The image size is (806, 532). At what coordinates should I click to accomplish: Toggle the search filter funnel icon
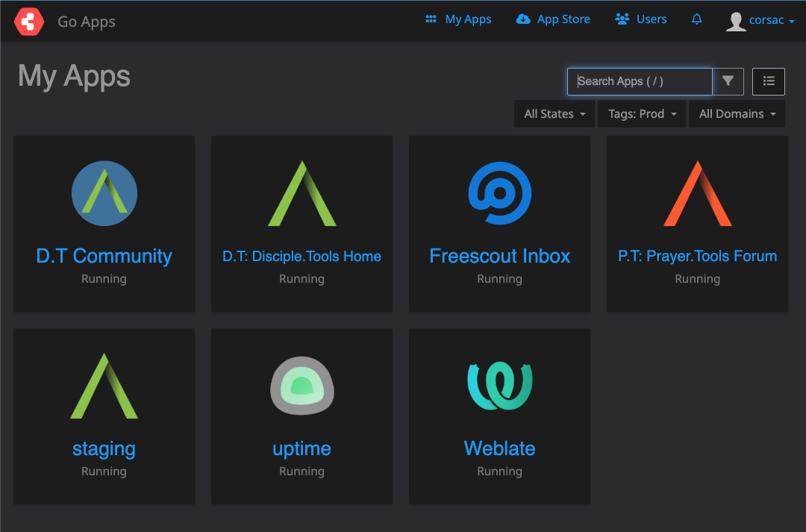point(728,81)
